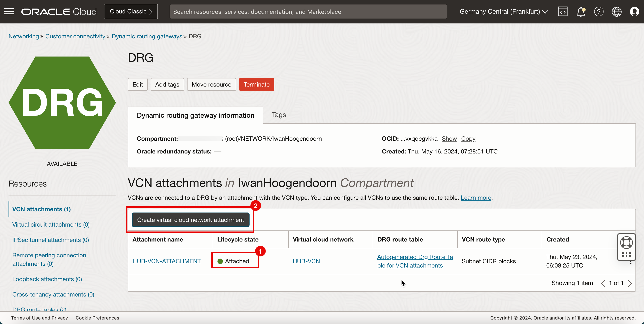Click the help question mark icon
Screen dimensions: 644x324
coord(598,11)
